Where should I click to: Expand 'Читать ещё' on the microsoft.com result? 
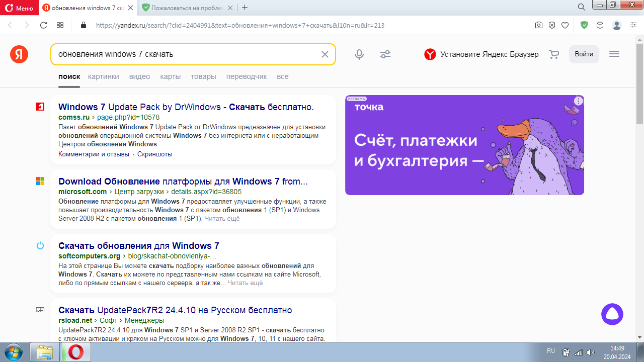click(x=223, y=218)
